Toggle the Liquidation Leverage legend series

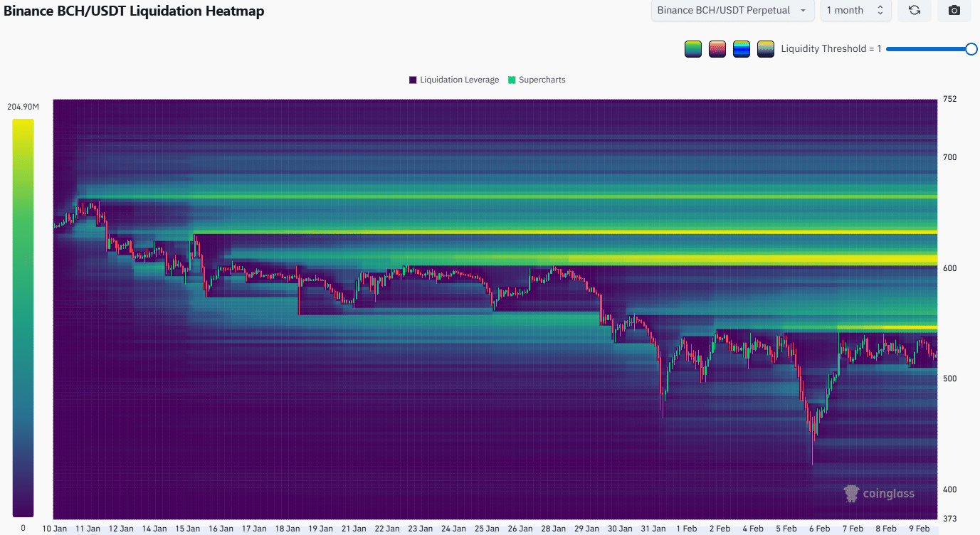tap(453, 80)
